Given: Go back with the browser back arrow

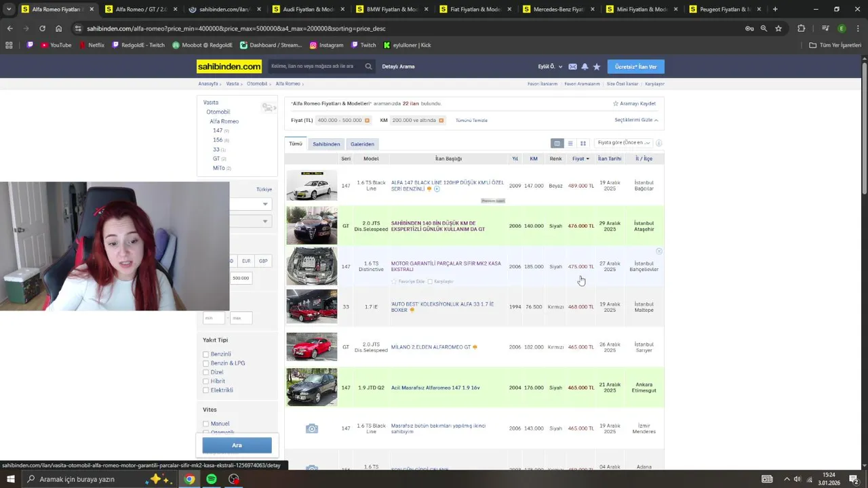Looking at the screenshot, I should point(9,28).
